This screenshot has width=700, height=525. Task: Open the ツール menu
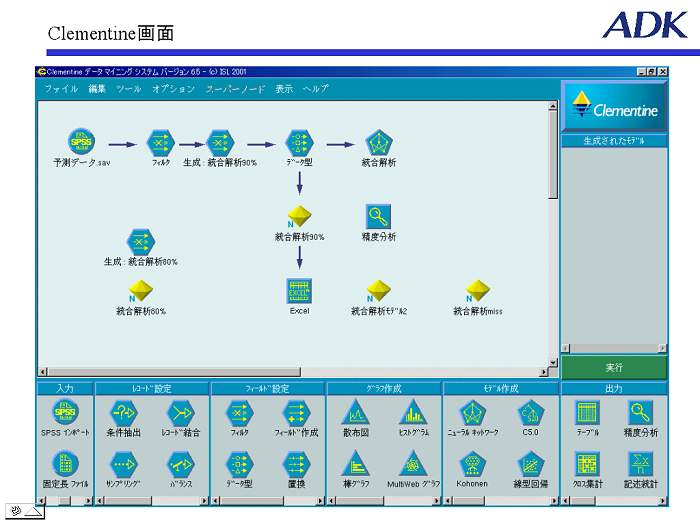point(129,89)
